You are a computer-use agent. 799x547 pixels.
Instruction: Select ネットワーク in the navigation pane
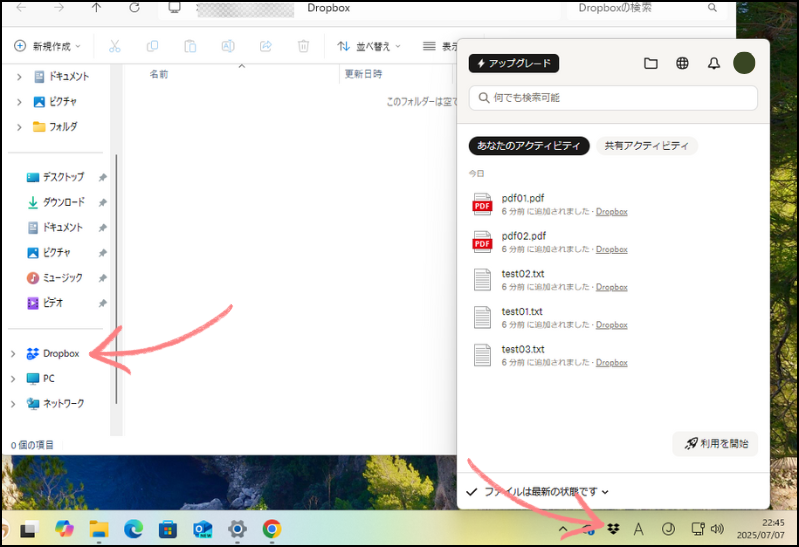pos(56,403)
